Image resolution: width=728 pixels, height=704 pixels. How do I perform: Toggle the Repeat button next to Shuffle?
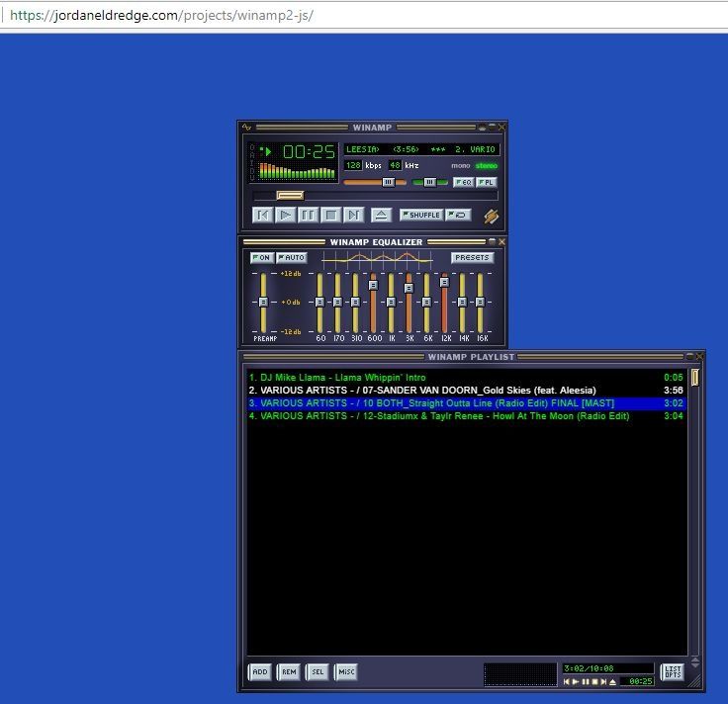[458, 215]
